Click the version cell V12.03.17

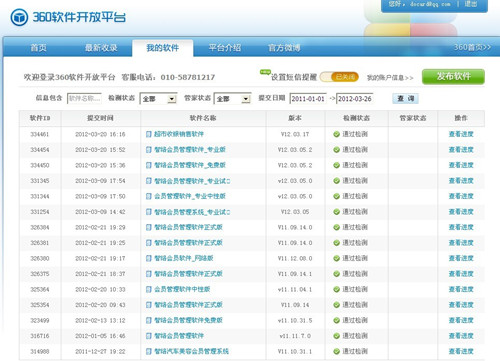click(295, 134)
